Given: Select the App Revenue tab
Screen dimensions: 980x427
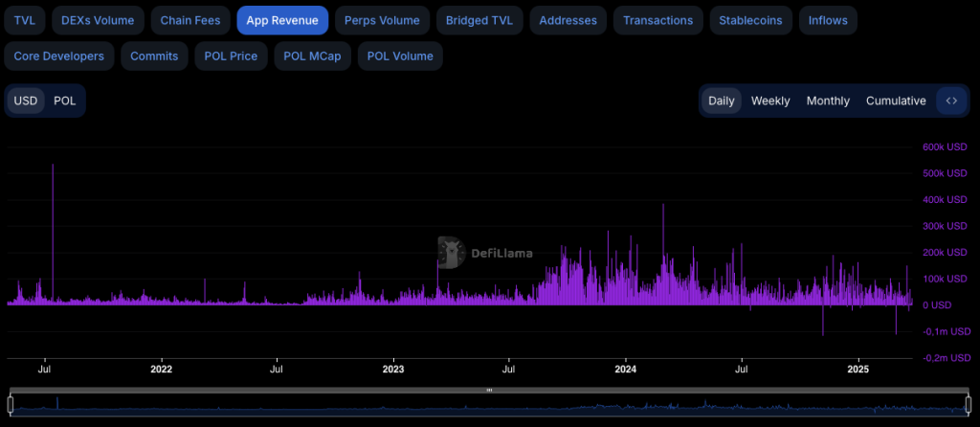Looking at the screenshot, I should pos(282,20).
